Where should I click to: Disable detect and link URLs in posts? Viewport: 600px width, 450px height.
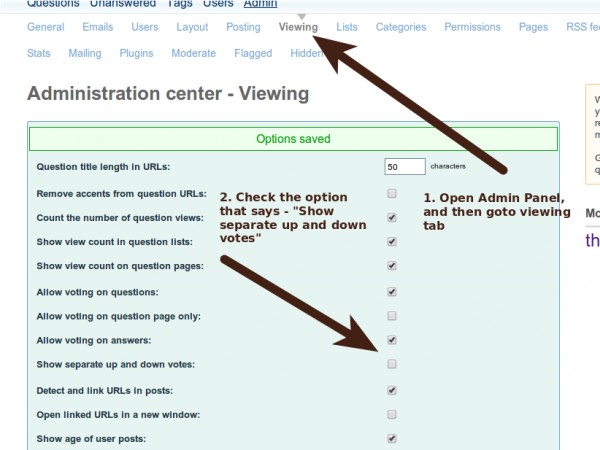(x=392, y=390)
